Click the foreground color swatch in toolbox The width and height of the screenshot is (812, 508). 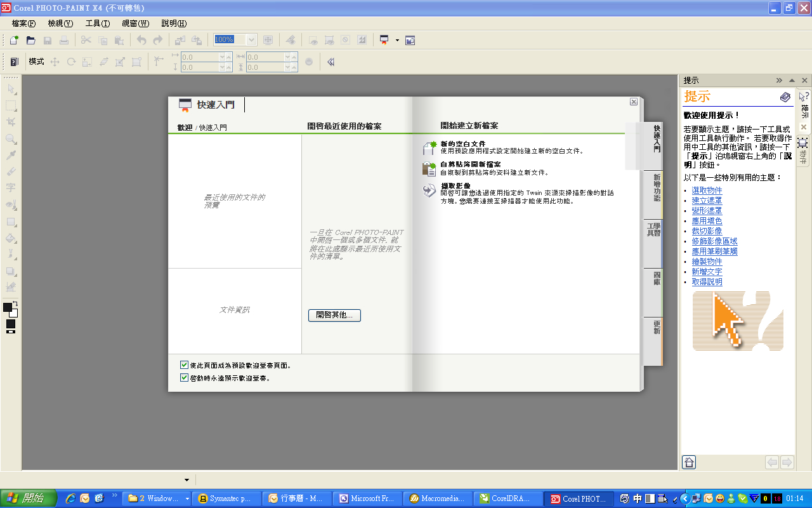(8, 307)
